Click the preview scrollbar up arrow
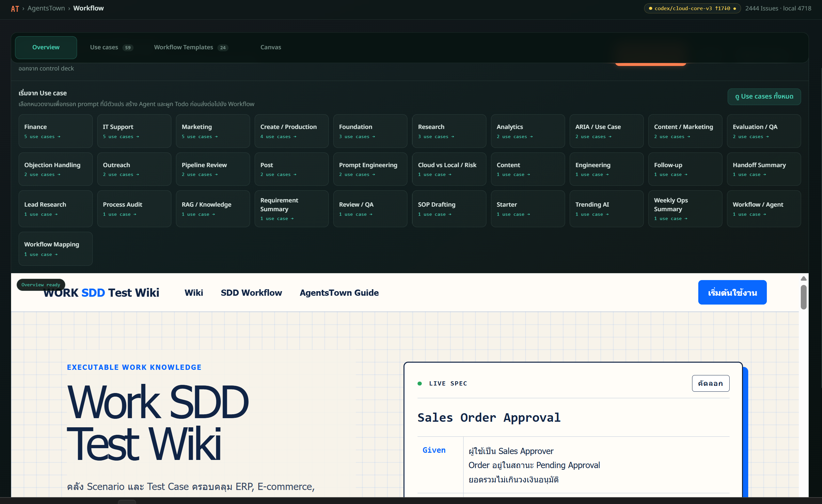 [804, 278]
